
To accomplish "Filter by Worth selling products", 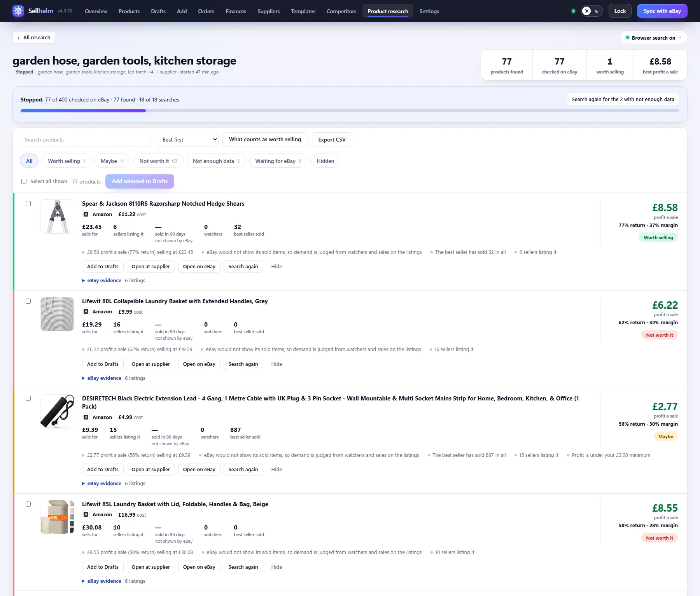I will tap(66, 161).
